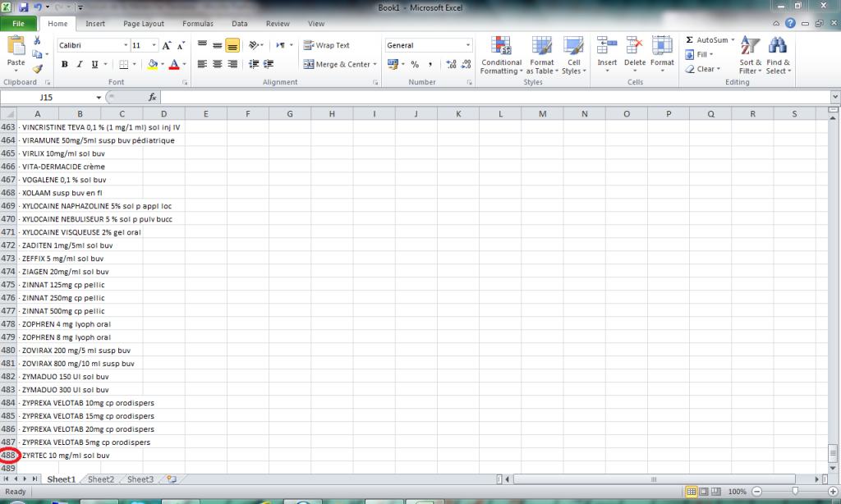Open Excel Help question mark

pos(790,23)
